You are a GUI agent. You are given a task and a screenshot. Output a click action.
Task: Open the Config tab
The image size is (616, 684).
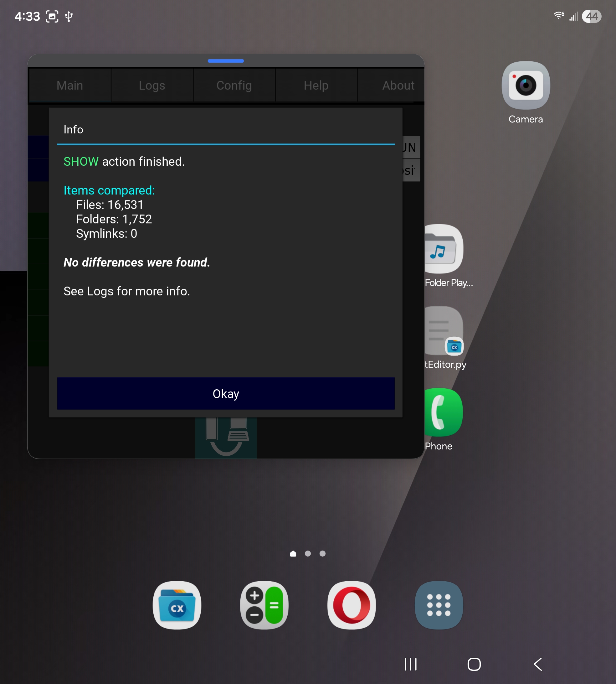(x=234, y=85)
